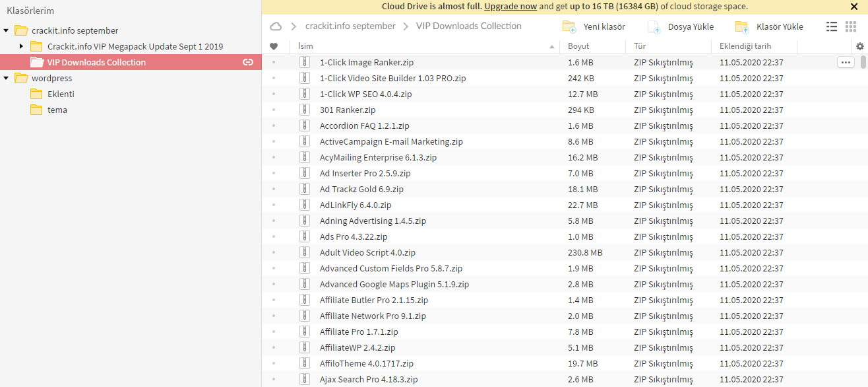Click the sort direction arrow in İsim column

click(x=552, y=47)
